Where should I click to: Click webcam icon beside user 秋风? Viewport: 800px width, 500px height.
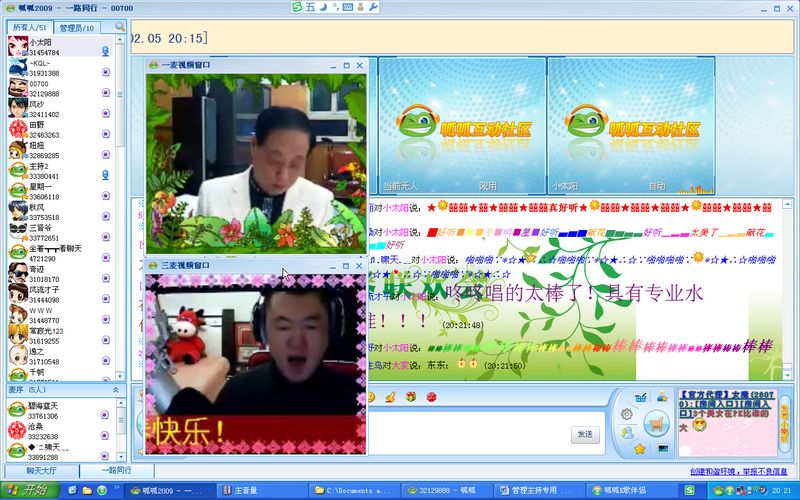point(106,216)
